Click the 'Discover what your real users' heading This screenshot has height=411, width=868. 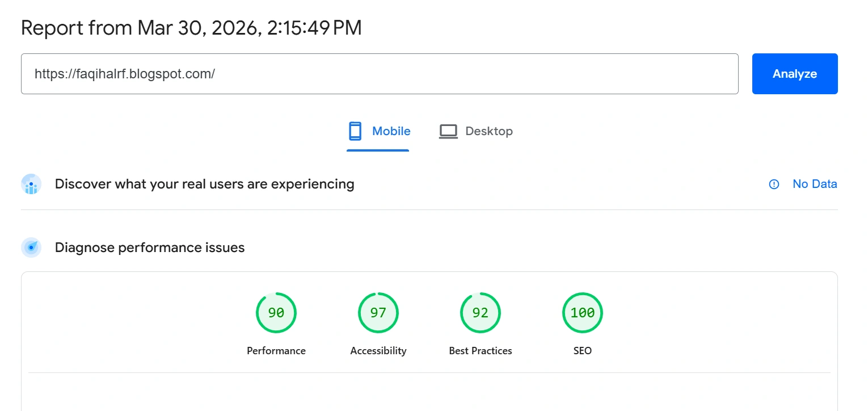click(204, 184)
